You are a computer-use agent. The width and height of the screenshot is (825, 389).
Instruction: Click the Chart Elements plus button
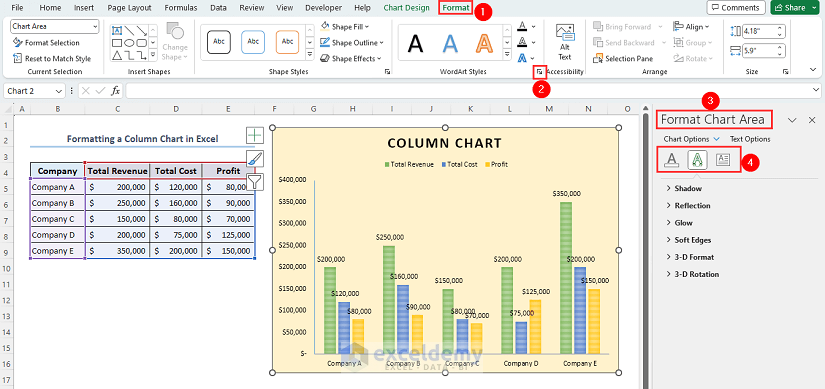[x=255, y=136]
